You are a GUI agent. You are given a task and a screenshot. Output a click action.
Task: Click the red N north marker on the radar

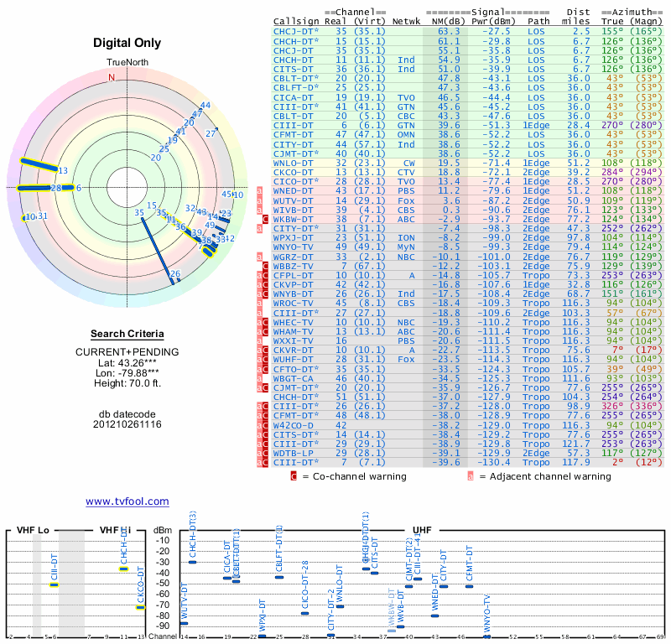pyautogui.click(x=112, y=77)
